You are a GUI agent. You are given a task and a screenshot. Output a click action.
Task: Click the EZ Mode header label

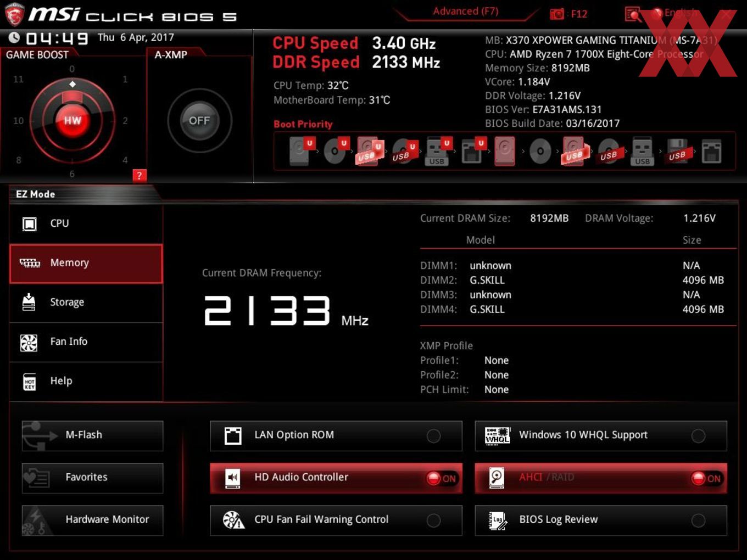[35, 194]
